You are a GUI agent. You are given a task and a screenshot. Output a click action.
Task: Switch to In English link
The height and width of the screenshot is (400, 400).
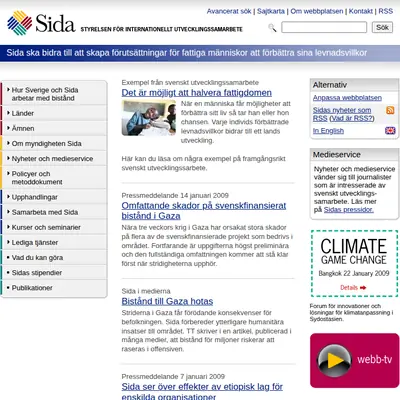pos(328,131)
